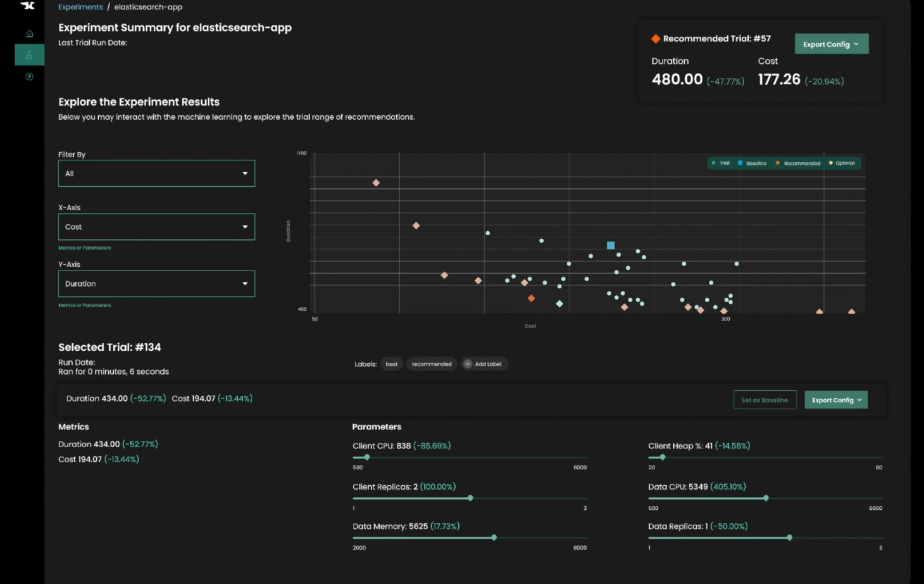The width and height of the screenshot is (924, 584).
Task: Click the 'recommended' label chip
Action: coord(432,364)
